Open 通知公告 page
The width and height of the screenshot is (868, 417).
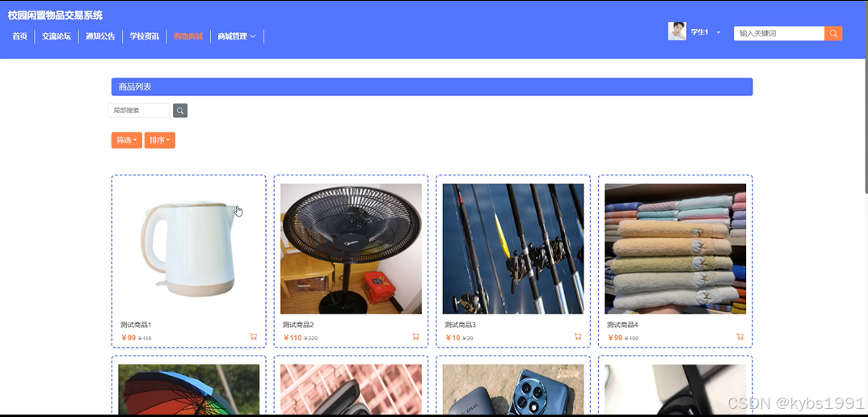coord(100,36)
